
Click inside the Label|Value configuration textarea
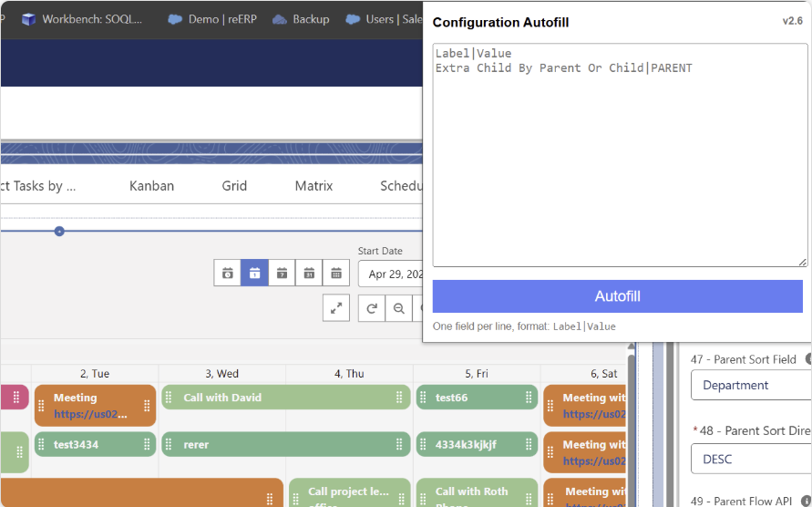[620, 156]
